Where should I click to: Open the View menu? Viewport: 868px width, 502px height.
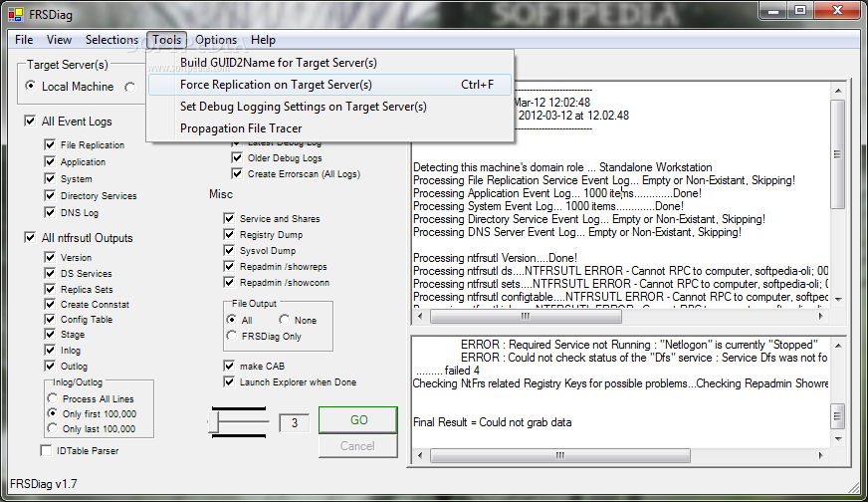pos(59,40)
